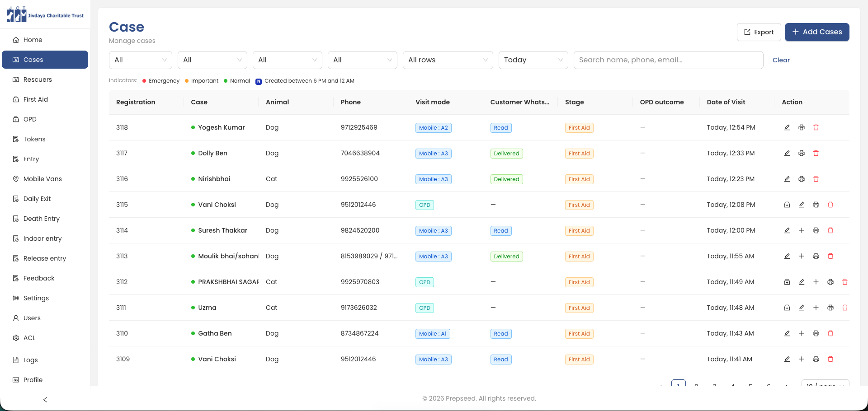Delete case 3116 using trash icon
This screenshot has height=411, width=868.
[x=816, y=179]
